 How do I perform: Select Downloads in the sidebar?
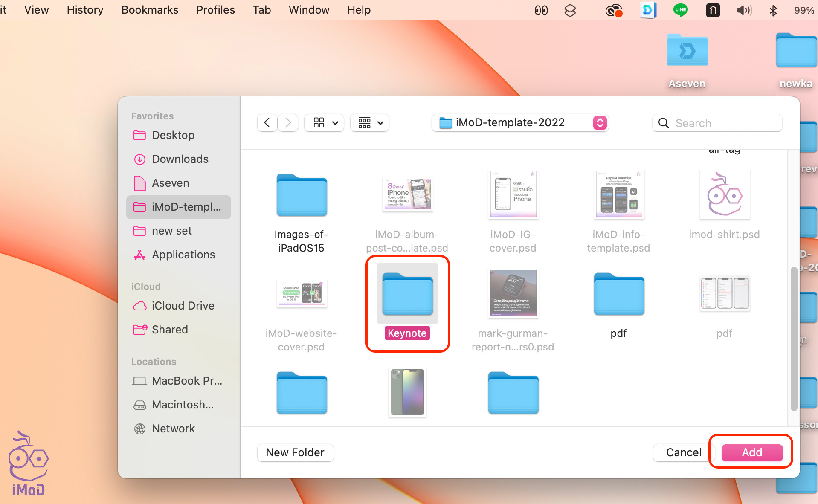pyautogui.click(x=180, y=159)
